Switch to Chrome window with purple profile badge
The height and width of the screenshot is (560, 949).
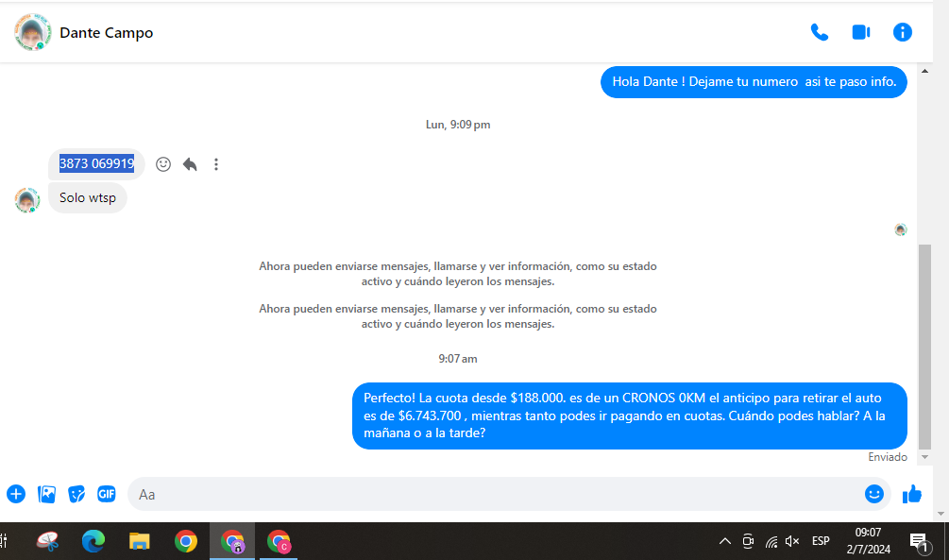(232, 540)
